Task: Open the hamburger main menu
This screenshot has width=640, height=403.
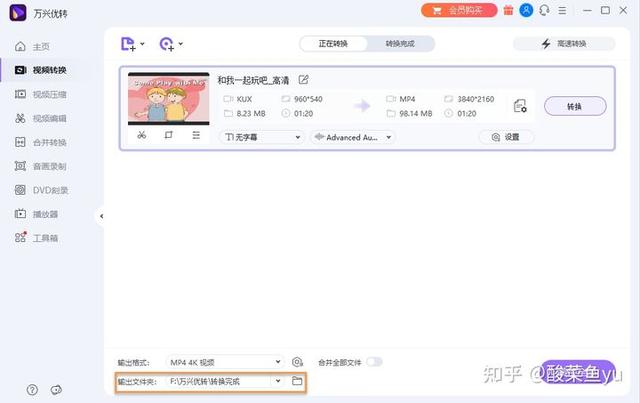Action: (x=562, y=11)
